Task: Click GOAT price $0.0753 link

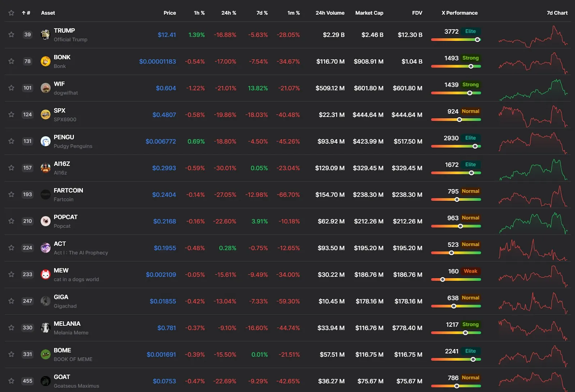Action: point(164,381)
